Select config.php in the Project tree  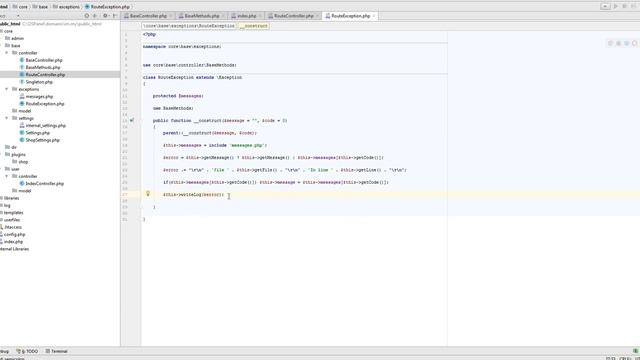click(x=13, y=235)
